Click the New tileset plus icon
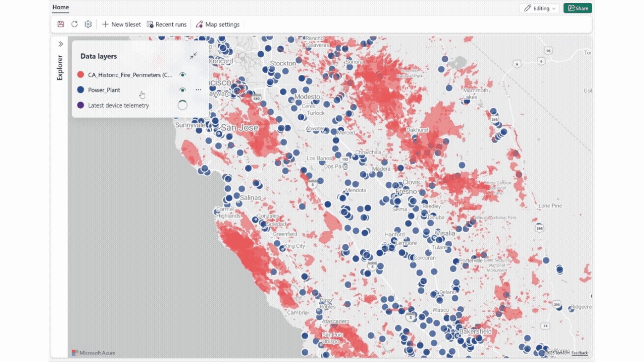Screen dimensions: 644x362 (x=105, y=24)
